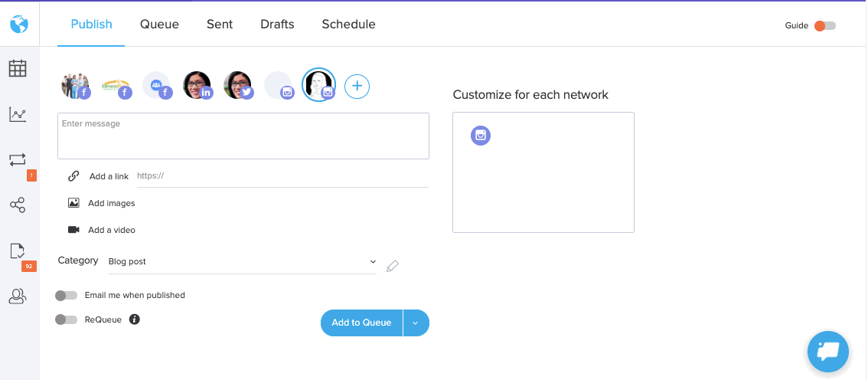Screen dimensions: 868x380
Task: Open the approvals document icon
Action: tap(17, 251)
